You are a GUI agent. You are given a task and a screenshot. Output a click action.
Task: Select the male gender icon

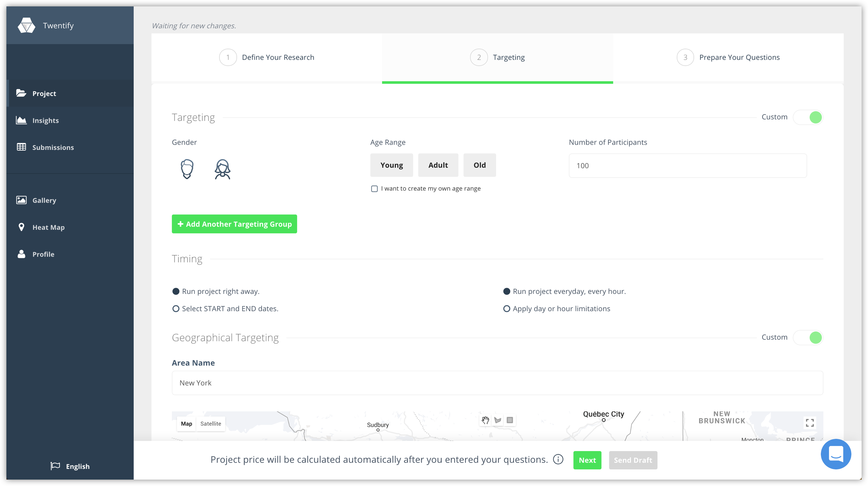pyautogui.click(x=187, y=169)
